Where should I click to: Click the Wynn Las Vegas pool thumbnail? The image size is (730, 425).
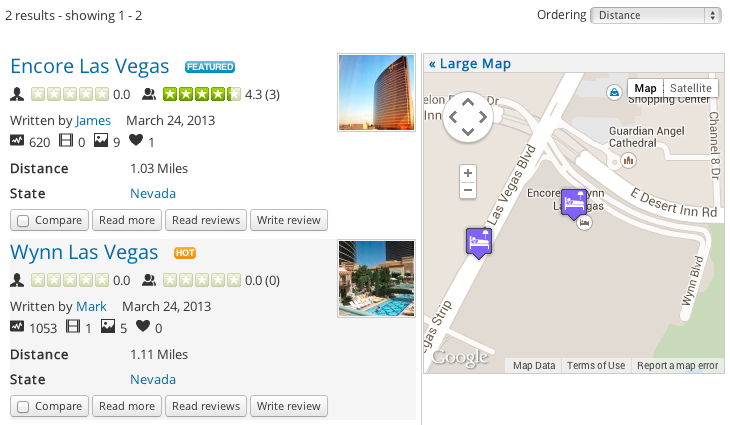click(x=376, y=279)
